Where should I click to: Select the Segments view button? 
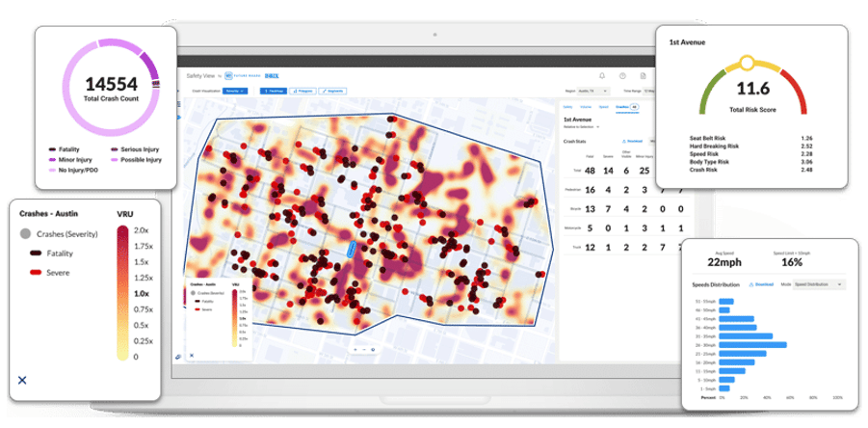[x=333, y=91]
